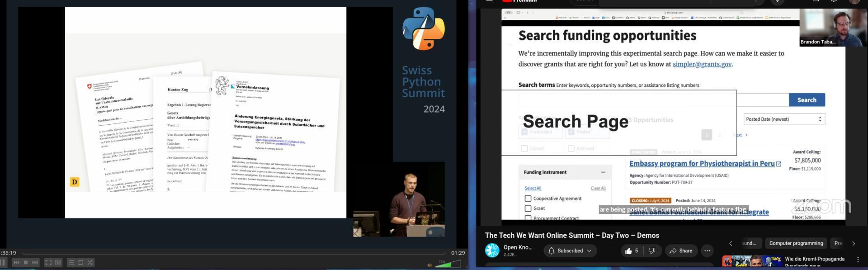
Task: Check the Closed status checkbox
Action: pos(524,148)
